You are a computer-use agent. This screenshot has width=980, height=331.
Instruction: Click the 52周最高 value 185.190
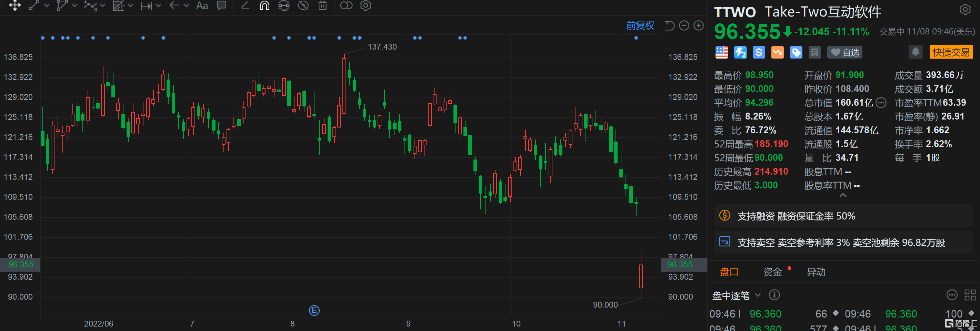pos(771,144)
